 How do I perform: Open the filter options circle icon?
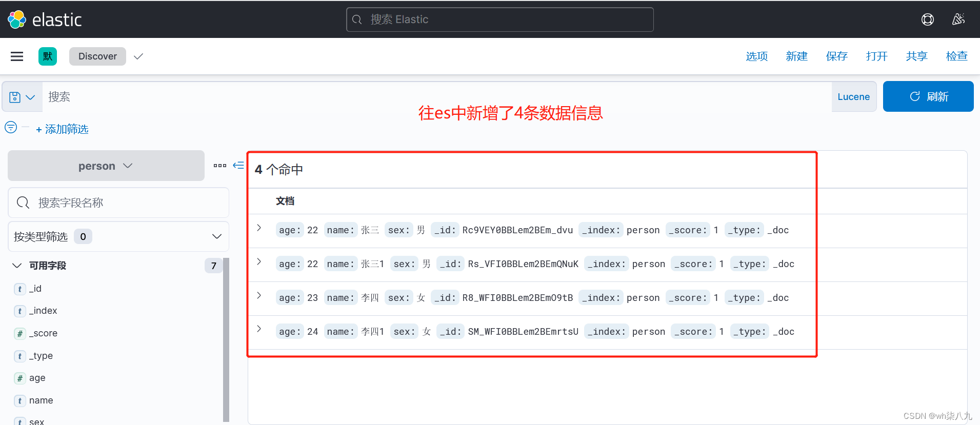click(x=11, y=127)
